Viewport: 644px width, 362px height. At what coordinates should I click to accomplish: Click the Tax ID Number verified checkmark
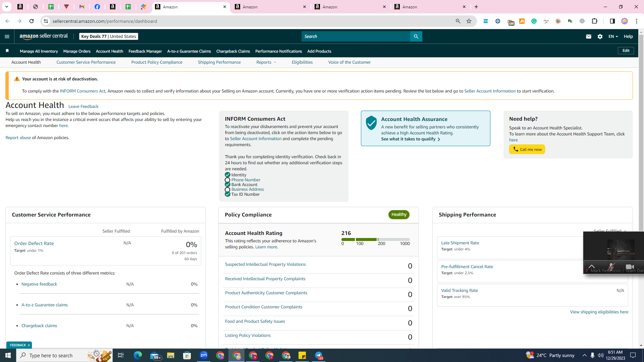pos(227,194)
